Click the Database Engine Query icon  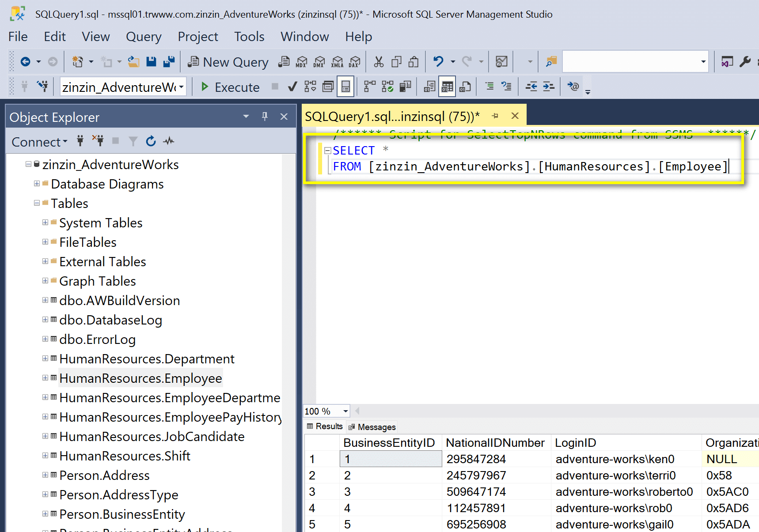(284, 62)
